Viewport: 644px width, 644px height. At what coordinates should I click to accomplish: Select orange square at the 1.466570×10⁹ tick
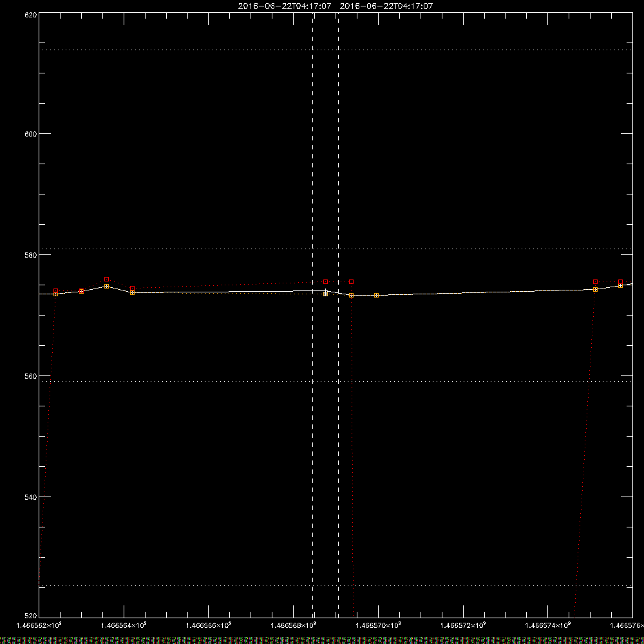coord(377,296)
